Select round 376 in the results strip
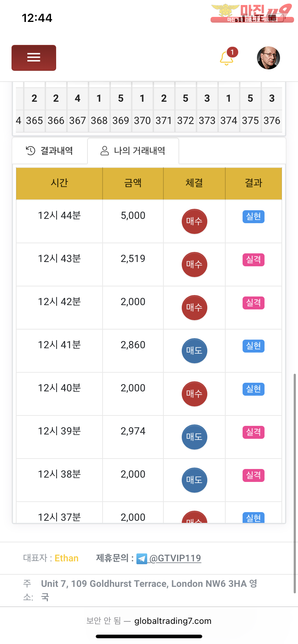Image resolution: width=298 pixels, height=644 pixels. [272, 120]
